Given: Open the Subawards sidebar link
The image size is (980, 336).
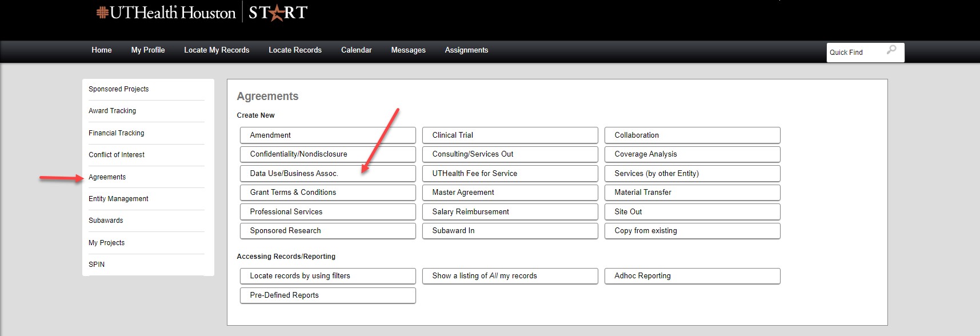Looking at the screenshot, I should [x=106, y=221].
